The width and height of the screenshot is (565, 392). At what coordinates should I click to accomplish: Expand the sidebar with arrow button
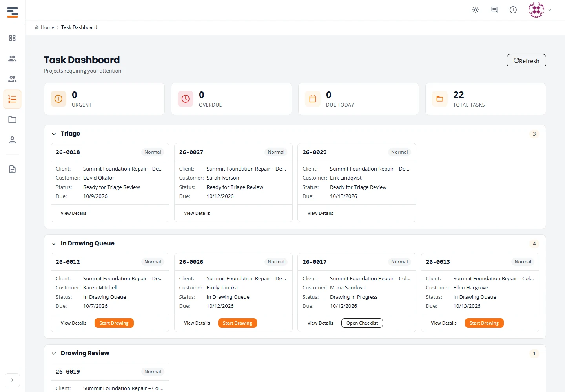click(x=12, y=380)
